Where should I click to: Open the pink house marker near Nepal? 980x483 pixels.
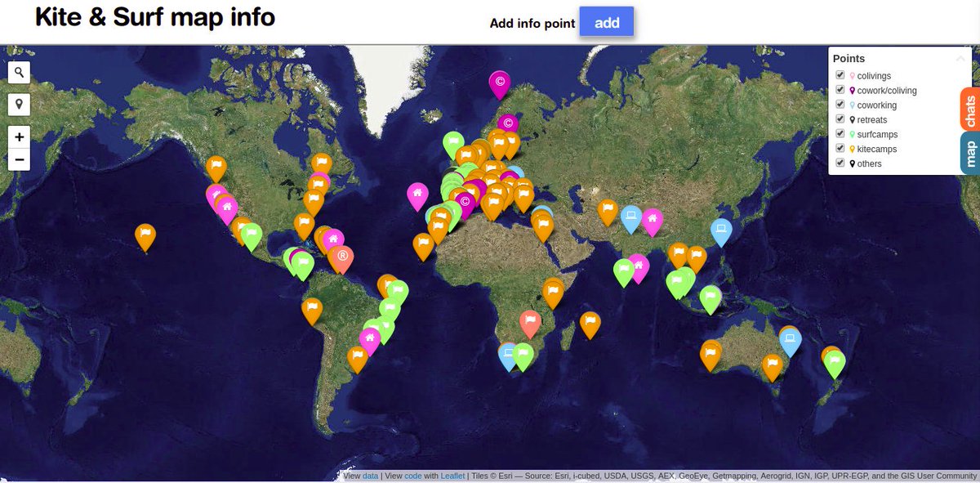(x=652, y=222)
